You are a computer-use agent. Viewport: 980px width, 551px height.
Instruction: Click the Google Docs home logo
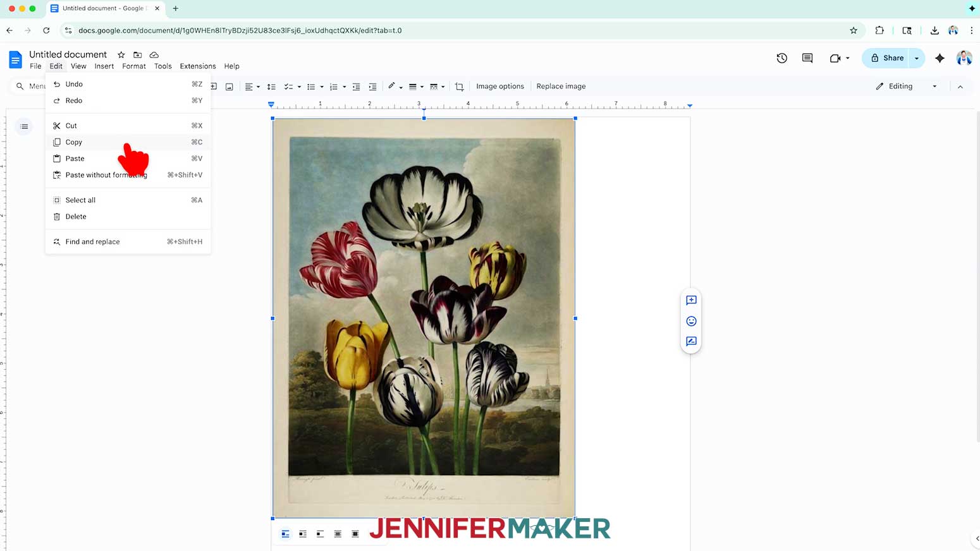[15, 59]
